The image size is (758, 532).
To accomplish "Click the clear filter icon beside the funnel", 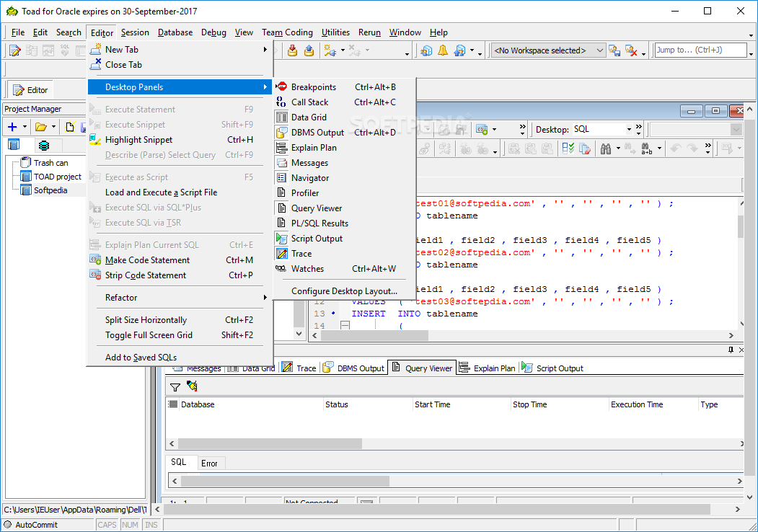I will (x=192, y=386).
